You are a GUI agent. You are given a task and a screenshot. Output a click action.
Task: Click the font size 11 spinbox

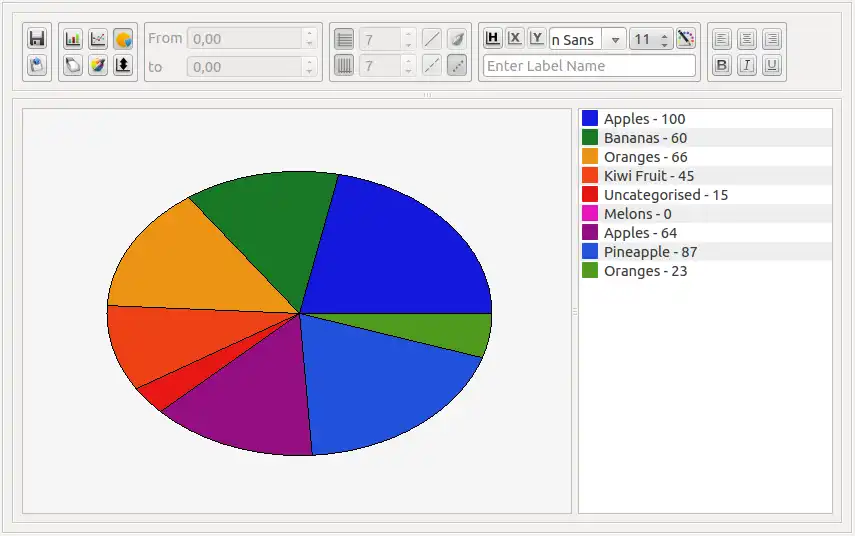[651, 39]
